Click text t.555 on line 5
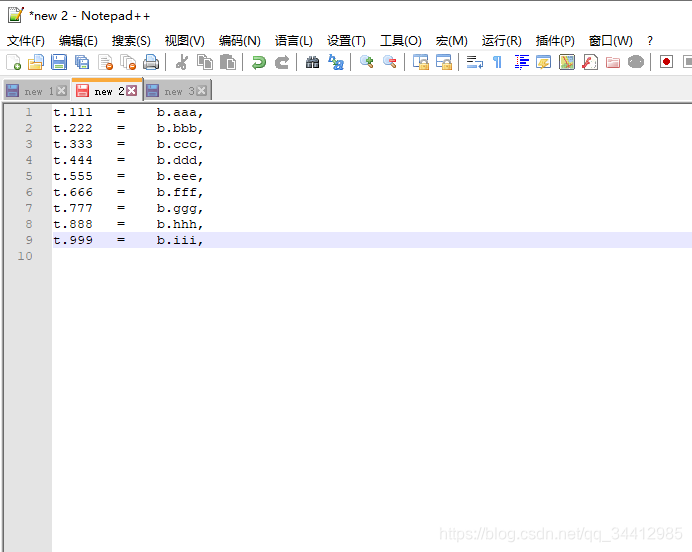This screenshot has width=692, height=552. pyautogui.click(x=73, y=176)
